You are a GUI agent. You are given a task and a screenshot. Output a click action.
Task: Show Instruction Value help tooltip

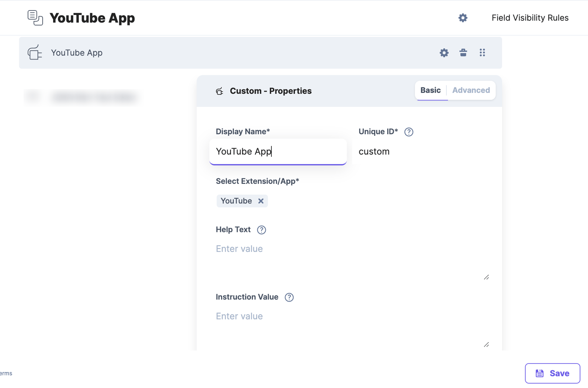click(x=289, y=297)
